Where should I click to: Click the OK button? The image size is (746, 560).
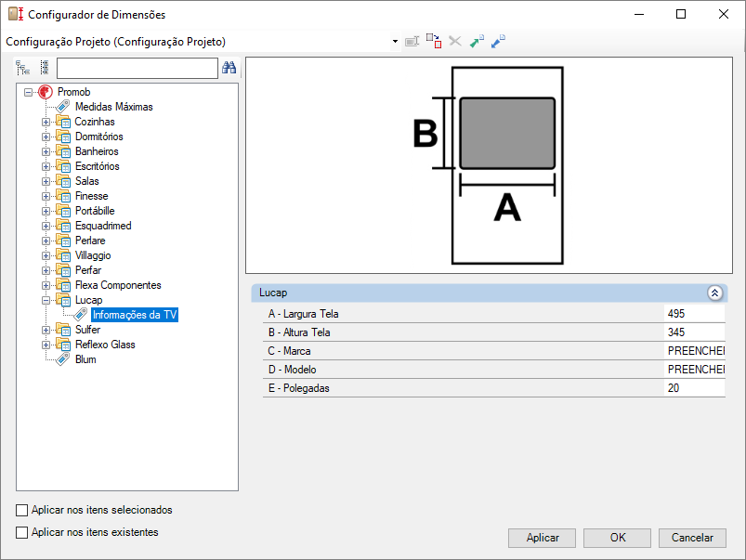[x=617, y=538]
